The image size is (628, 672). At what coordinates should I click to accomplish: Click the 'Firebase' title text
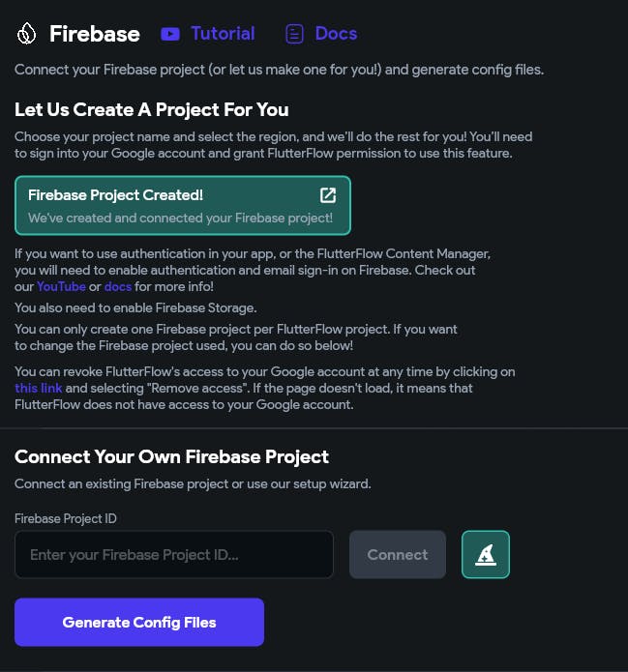95,34
